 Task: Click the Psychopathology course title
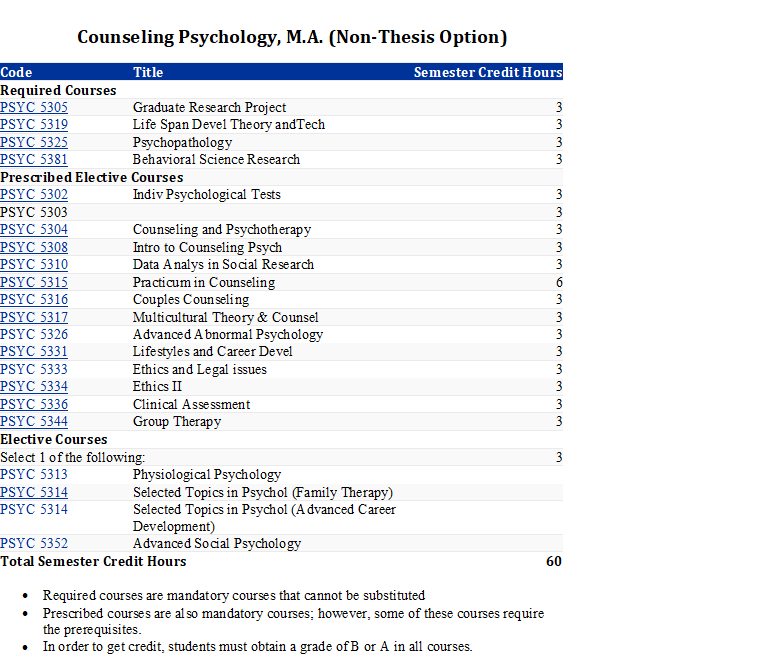[182, 142]
